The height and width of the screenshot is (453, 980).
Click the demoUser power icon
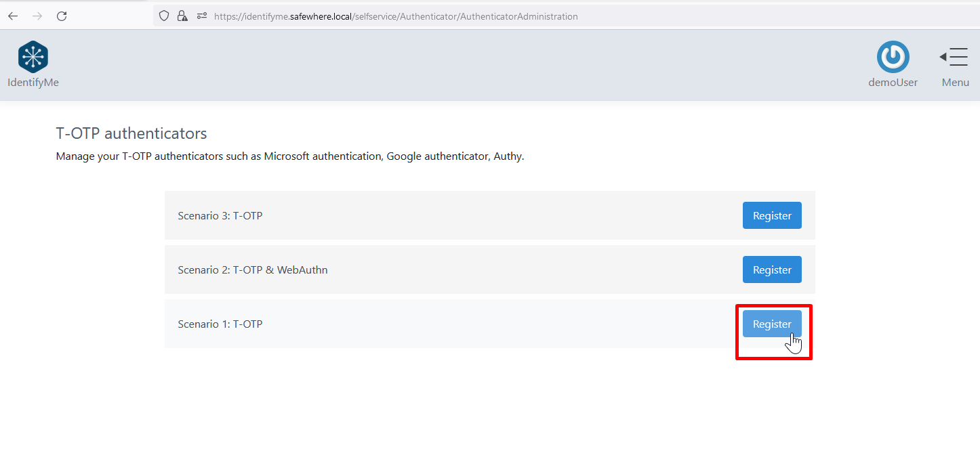pos(893,57)
